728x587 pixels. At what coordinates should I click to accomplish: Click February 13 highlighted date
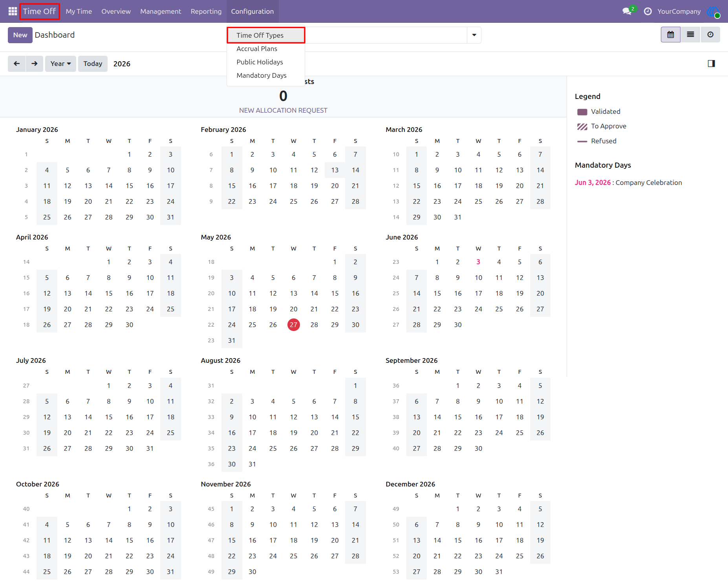335,170
